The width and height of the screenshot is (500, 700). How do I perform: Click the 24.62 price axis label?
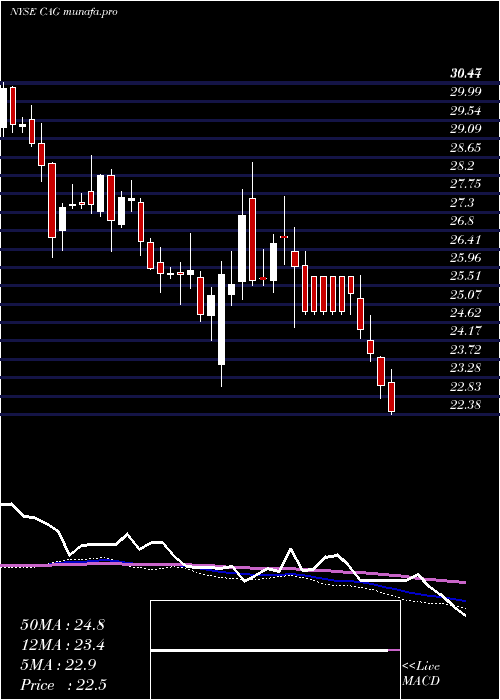[x=466, y=312]
